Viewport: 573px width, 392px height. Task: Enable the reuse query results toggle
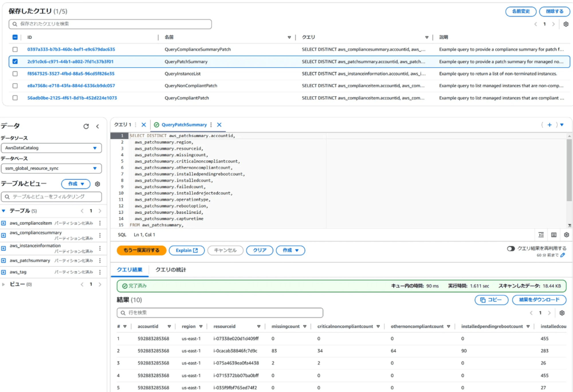511,248
